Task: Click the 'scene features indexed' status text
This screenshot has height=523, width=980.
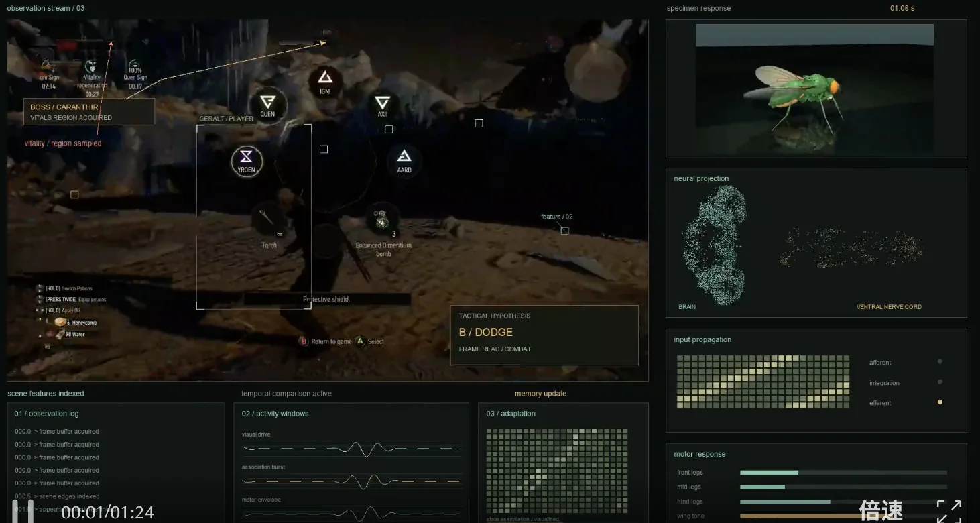Action: click(46, 394)
